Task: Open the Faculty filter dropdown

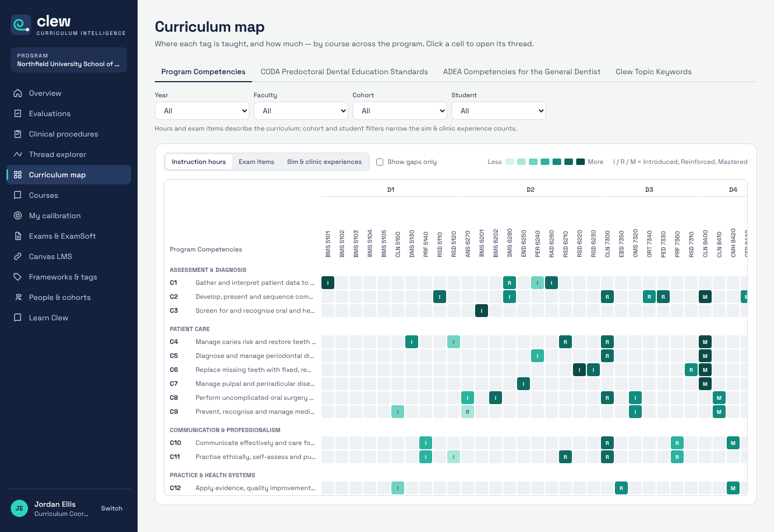Action: pos(301,111)
